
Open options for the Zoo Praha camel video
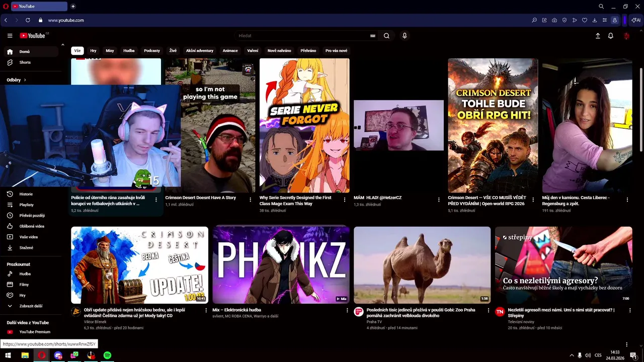pyautogui.click(x=489, y=310)
